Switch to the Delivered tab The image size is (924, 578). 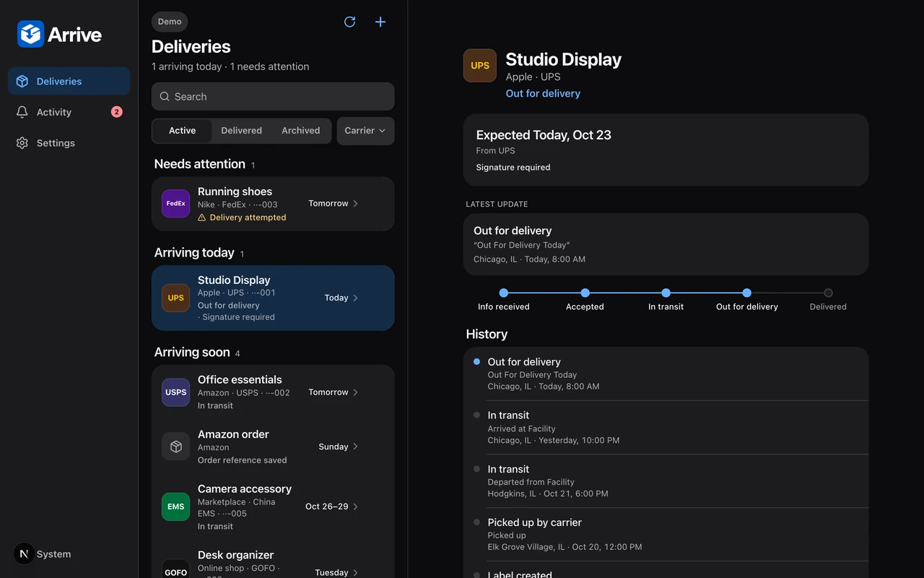tap(241, 131)
